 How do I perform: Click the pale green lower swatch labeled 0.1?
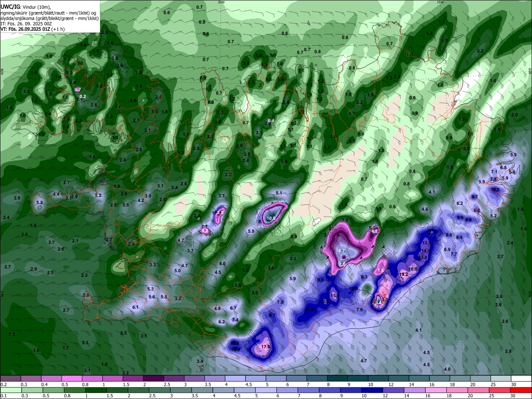pyautogui.click(x=10, y=390)
